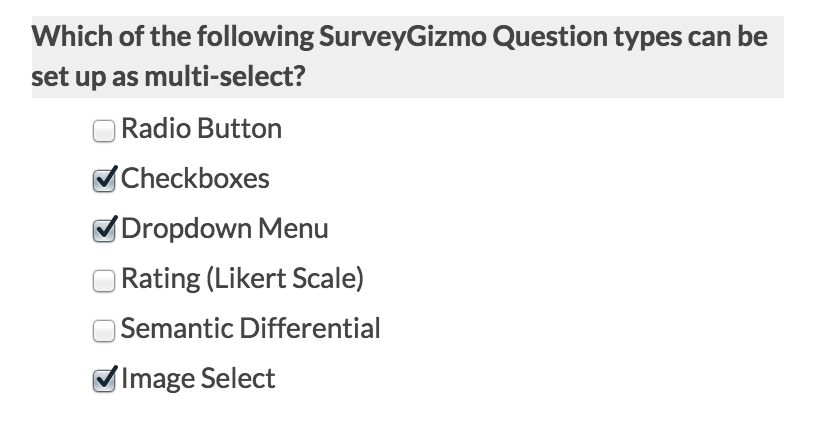
Task: Click the "Image Select" label text
Action: coord(197,379)
